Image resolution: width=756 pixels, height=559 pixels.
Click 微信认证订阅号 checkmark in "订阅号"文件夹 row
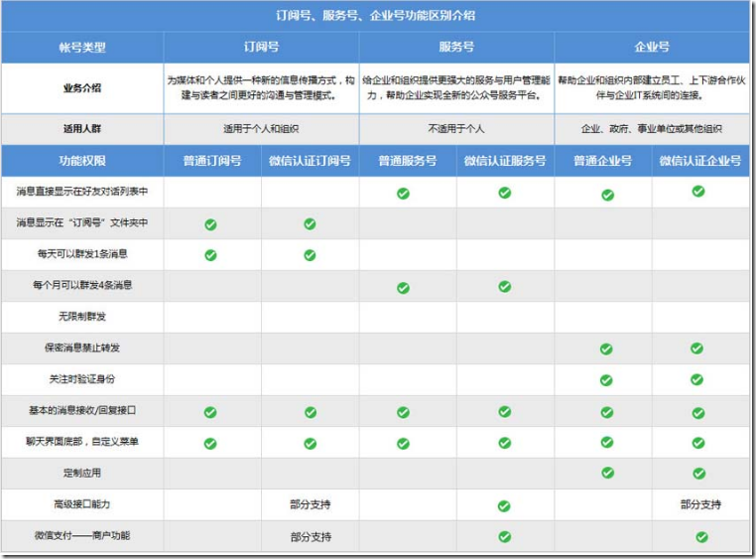(x=310, y=223)
